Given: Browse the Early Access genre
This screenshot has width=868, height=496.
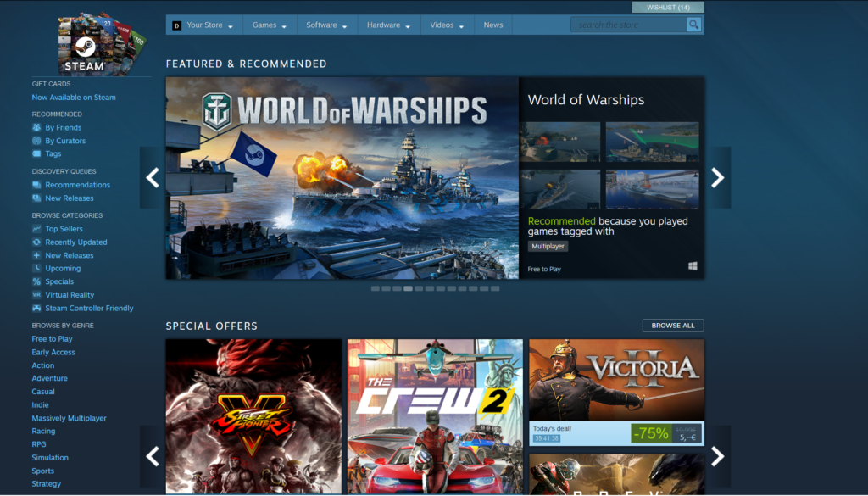Looking at the screenshot, I should (53, 352).
